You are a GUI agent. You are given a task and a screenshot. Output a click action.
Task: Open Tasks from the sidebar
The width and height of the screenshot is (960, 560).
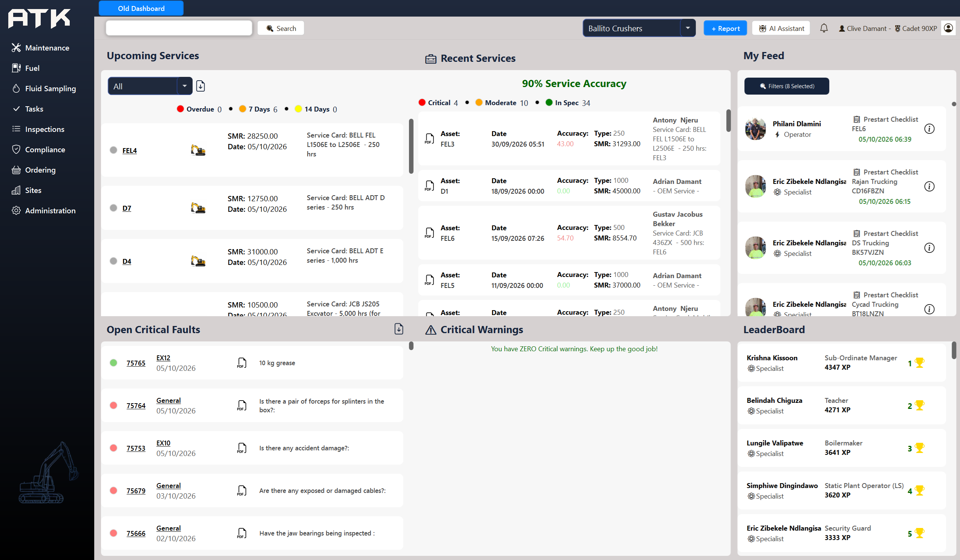coord(28,109)
